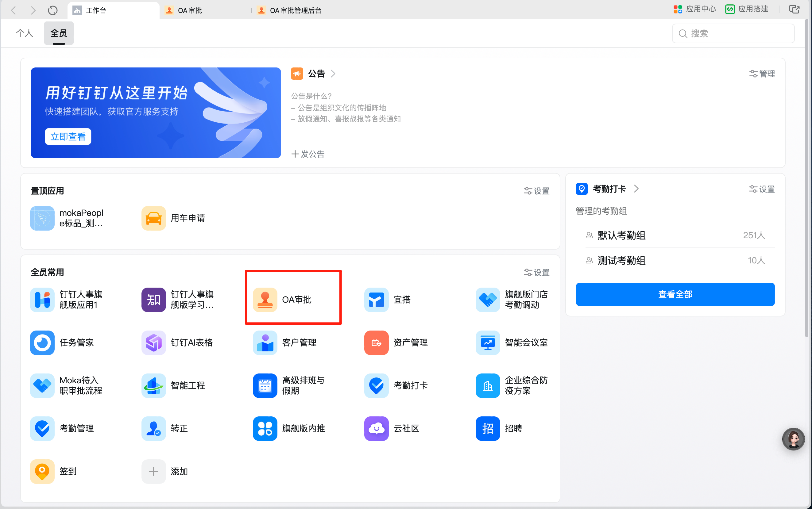Viewport: 812px width, 509px height.
Task: Open pinned mokaPeople标品 app
Action: coord(67,218)
